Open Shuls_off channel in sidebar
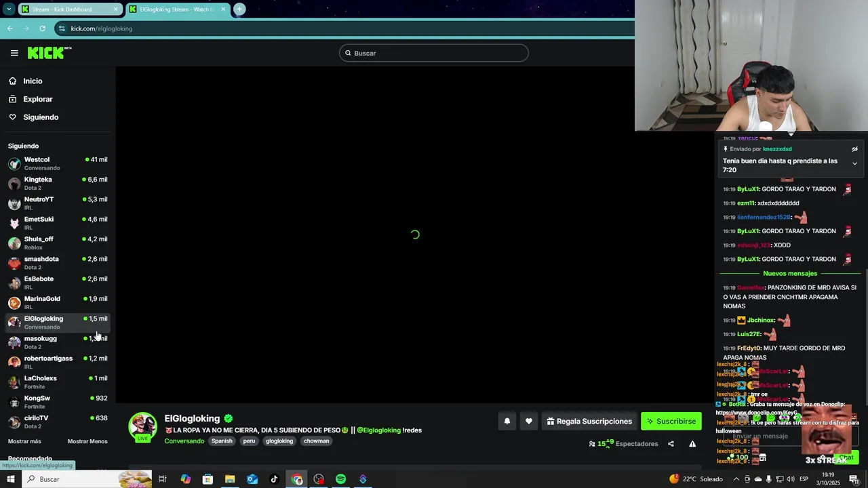 [x=58, y=243]
